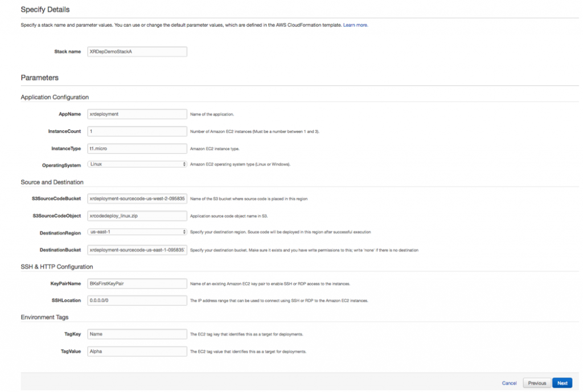Edit the AppName field
Image resolution: width=583 pixels, height=392 pixels.
tap(137, 114)
